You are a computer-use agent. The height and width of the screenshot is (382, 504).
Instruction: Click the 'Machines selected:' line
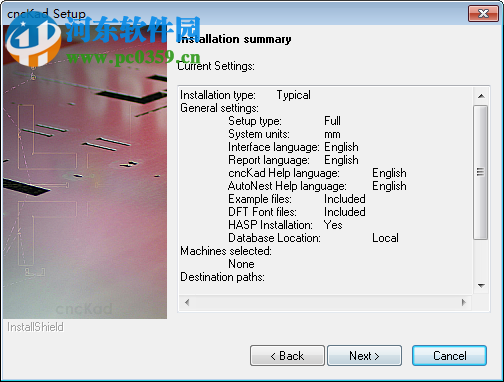(x=226, y=251)
